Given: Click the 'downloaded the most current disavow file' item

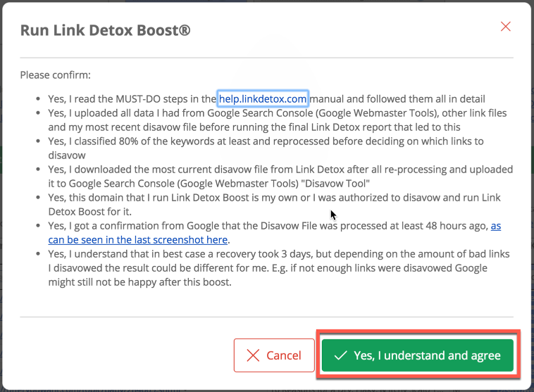Looking at the screenshot, I should click(x=280, y=177).
